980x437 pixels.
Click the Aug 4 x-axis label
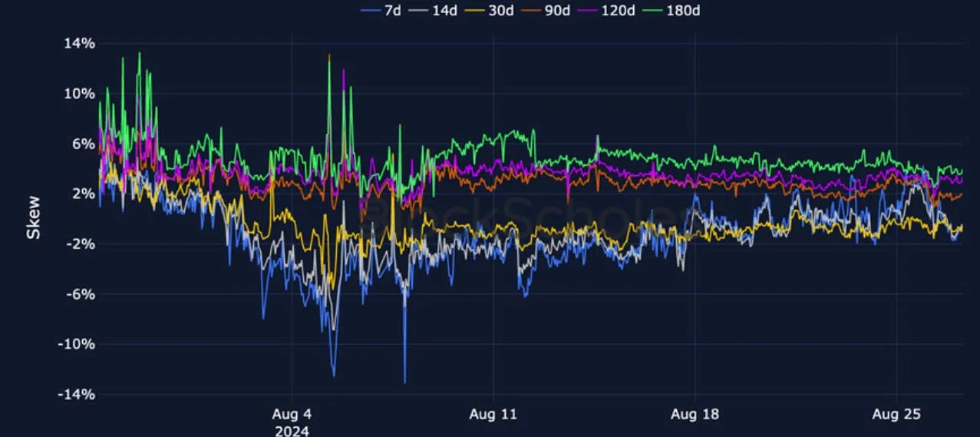point(292,415)
